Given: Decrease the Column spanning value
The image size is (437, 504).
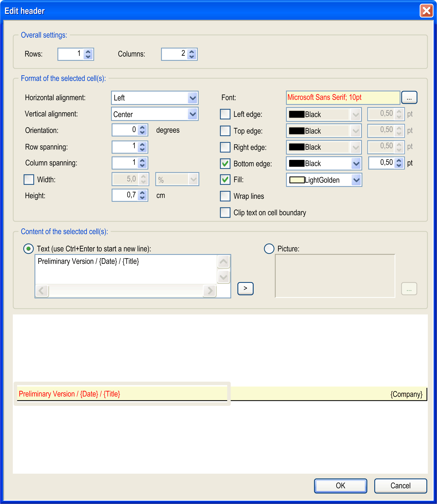Looking at the screenshot, I should 142,166.
